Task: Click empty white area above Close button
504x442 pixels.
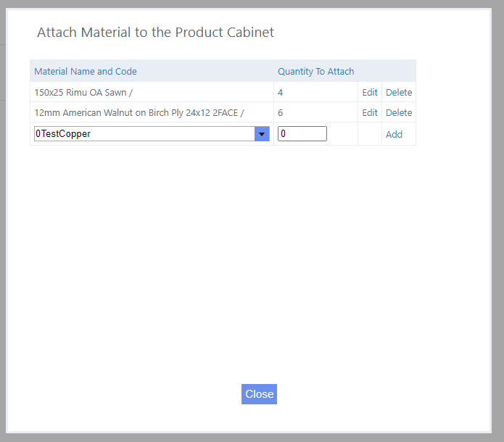Action: (259, 290)
